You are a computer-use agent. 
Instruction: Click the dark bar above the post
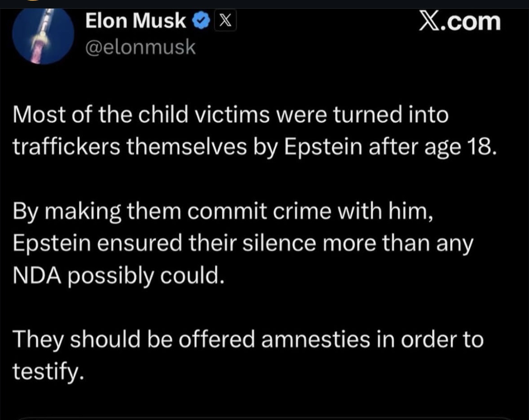point(264,4)
